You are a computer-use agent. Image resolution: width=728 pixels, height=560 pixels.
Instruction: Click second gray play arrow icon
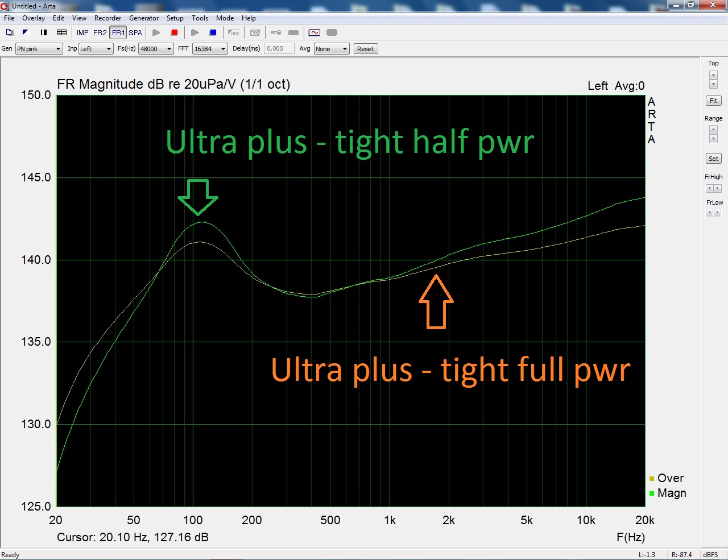195,32
